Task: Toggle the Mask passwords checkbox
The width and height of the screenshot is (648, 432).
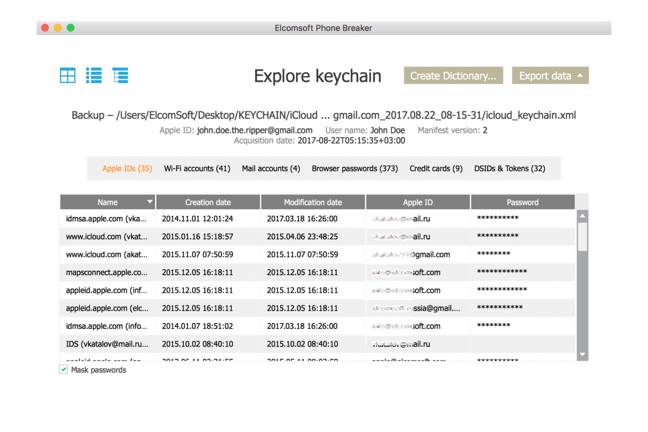Action: tap(64, 370)
